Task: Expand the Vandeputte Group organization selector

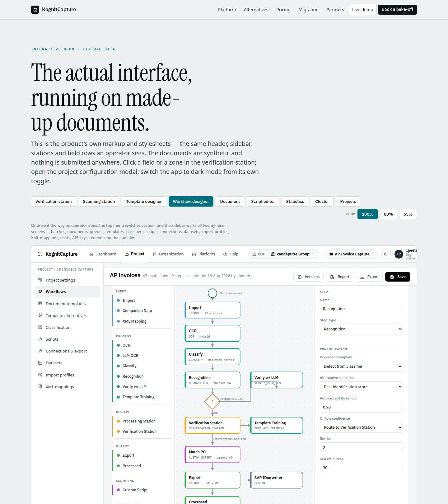Action: 293,254
